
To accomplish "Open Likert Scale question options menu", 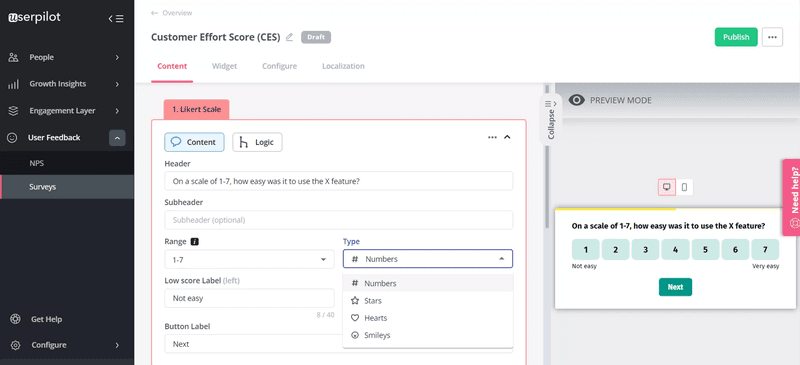I will 492,137.
